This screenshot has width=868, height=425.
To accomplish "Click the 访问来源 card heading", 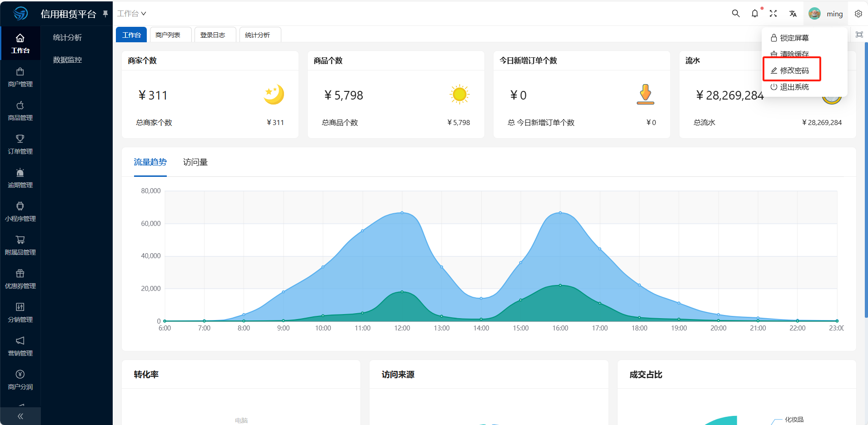I will pos(398,375).
